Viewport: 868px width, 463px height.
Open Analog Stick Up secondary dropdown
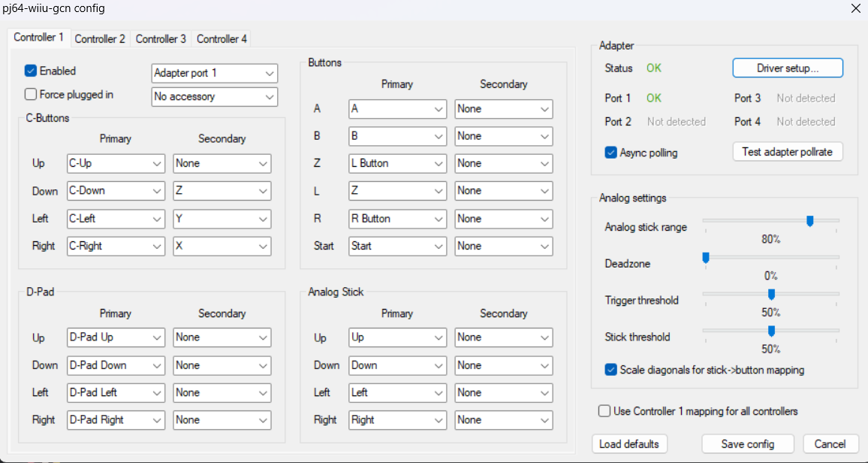tap(504, 337)
